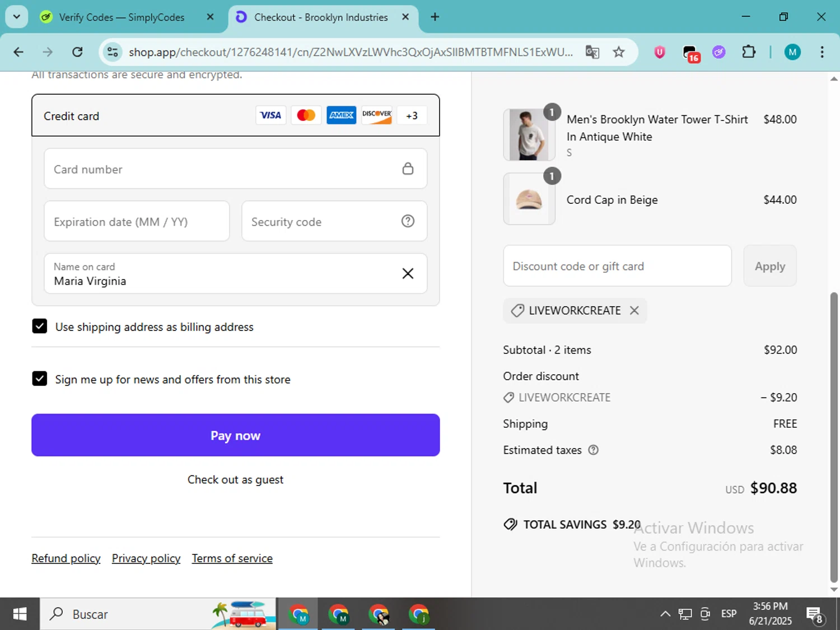Image resolution: width=840 pixels, height=630 pixels.
Task: Select the Checkout - Brooklyn Industries tab
Action: [321, 17]
